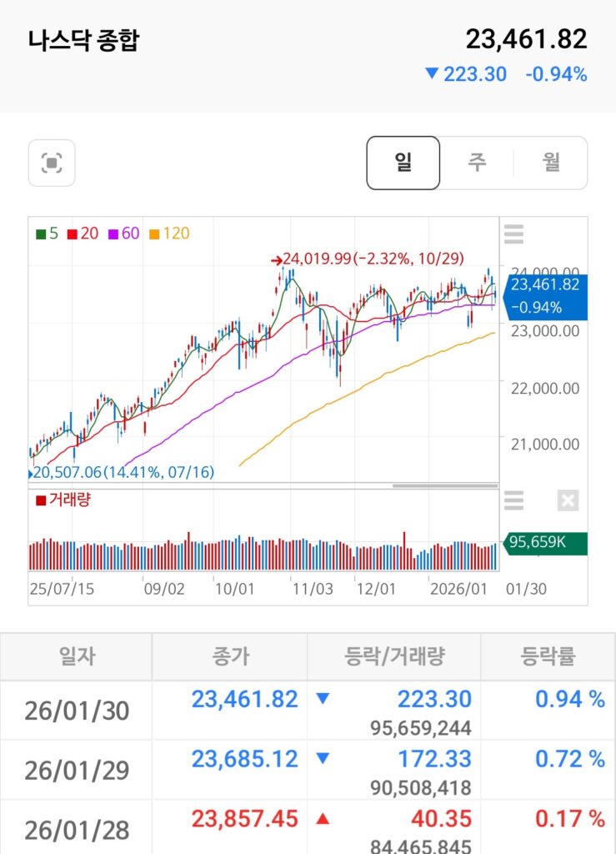Toggle the 60-day moving average legend
Viewport: 616px width, 854px height.
[x=123, y=234]
